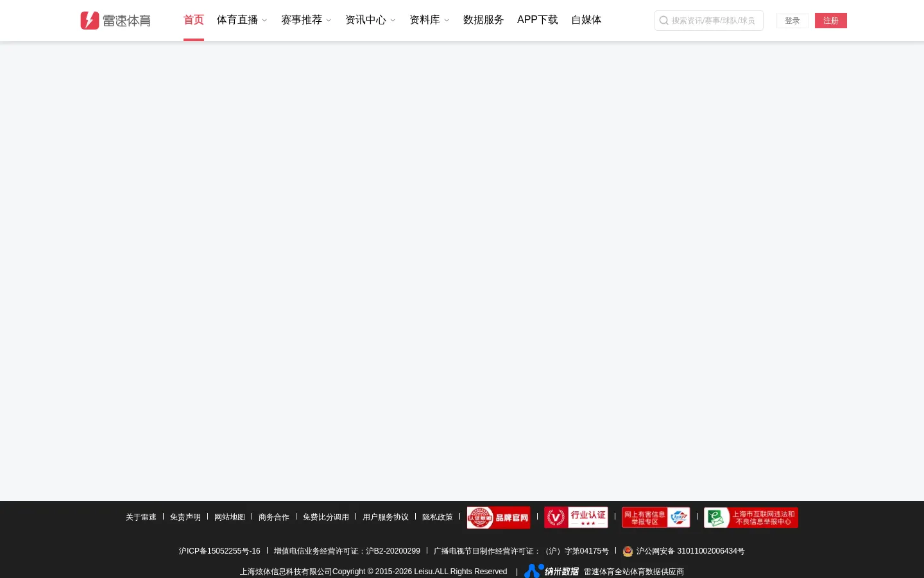Viewport: 924px width, 578px height.
Task: Open the APP下载 menu item
Action: 538,20
